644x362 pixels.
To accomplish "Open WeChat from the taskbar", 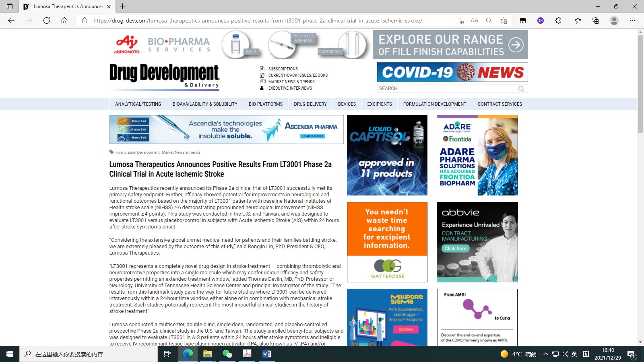I will pos(227,354).
